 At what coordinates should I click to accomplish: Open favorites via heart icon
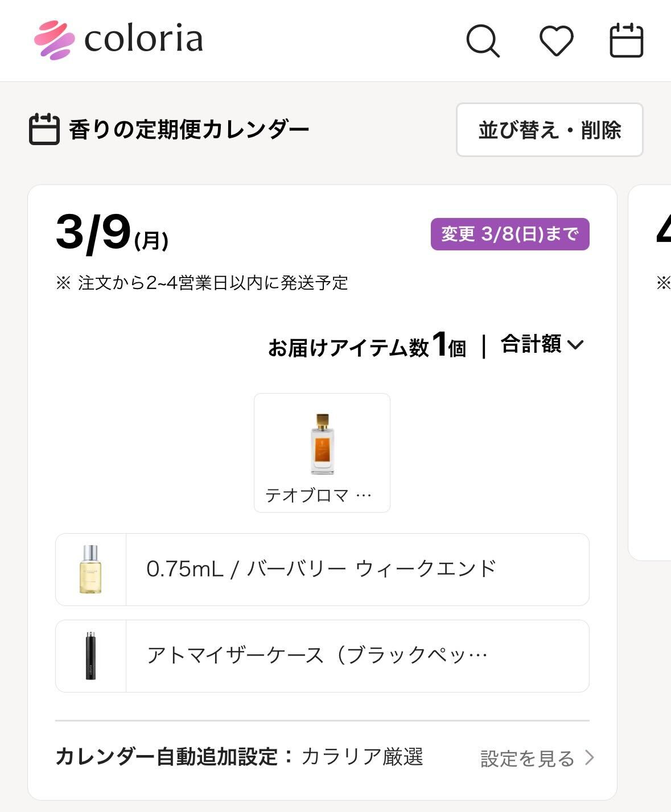pyautogui.click(x=556, y=40)
